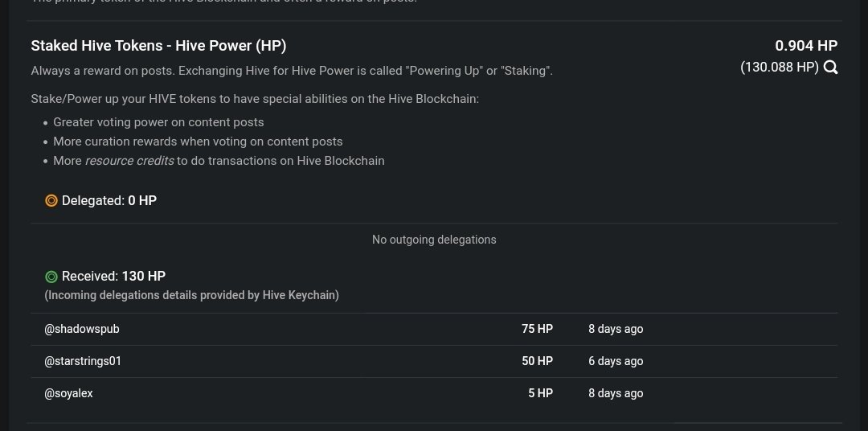
Task: Click the italic resource credits text
Action: click(129, 161)
